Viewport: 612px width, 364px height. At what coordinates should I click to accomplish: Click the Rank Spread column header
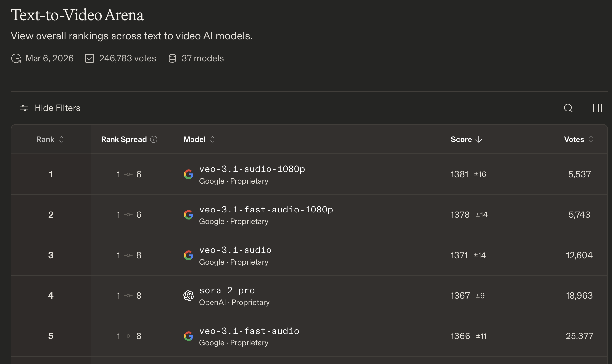(x=124, y=139)
